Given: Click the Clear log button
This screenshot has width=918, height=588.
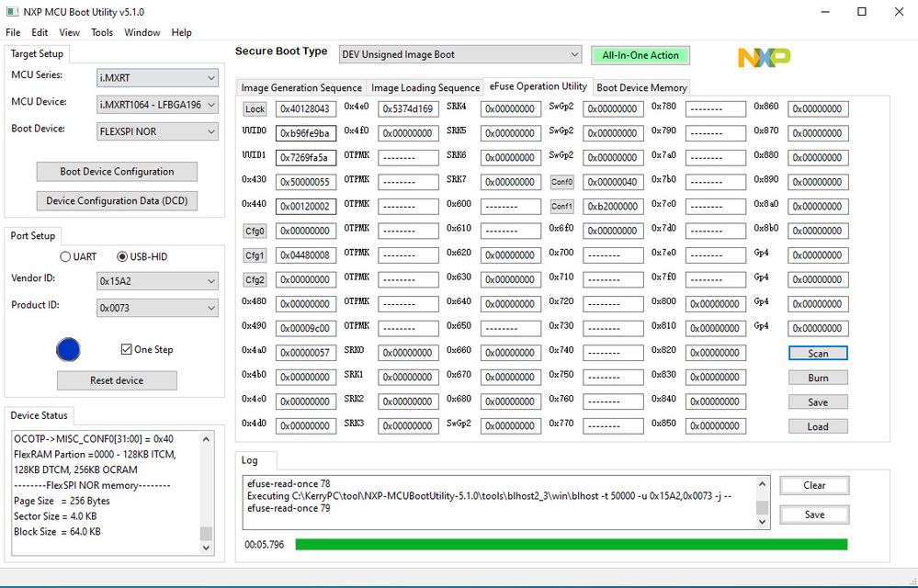Looking at the screenshot, I should point(814,486).
